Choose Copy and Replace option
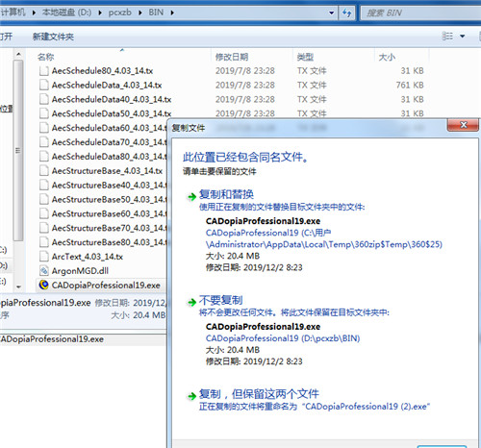The width and height of the screenshot is (481, 448). coord(226,194)
